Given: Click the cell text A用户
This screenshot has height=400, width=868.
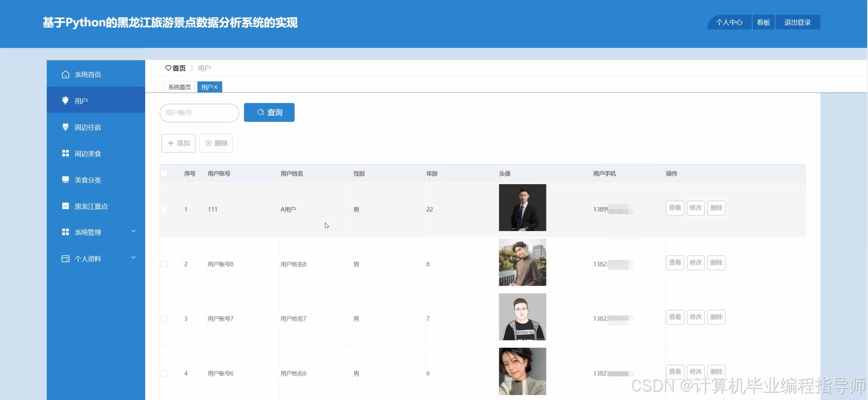Looking at the screenshot, I should click(x=288, y=210).
